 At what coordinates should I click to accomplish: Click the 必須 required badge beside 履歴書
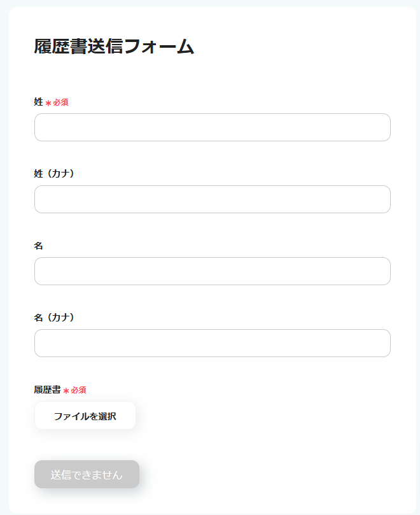pyautogui.click(x=78, y=389)
